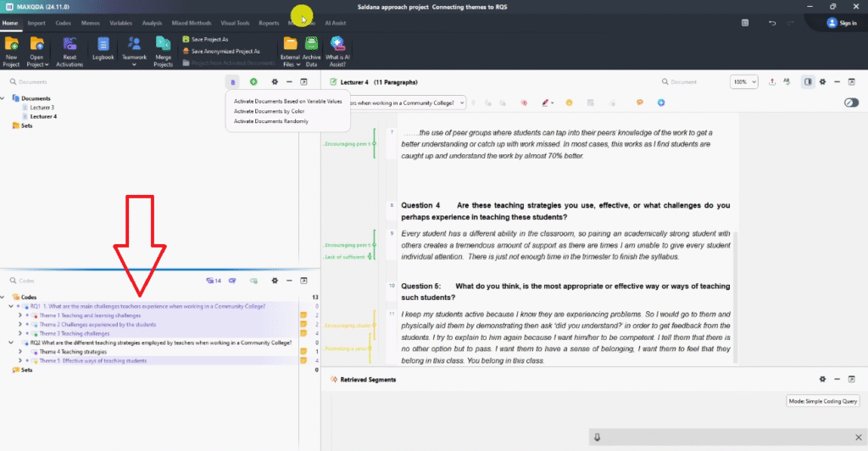Image resolution: width=868 pixels, height=451 pixels.
Task: Click the Sign in button
Action: pos(842,23)
